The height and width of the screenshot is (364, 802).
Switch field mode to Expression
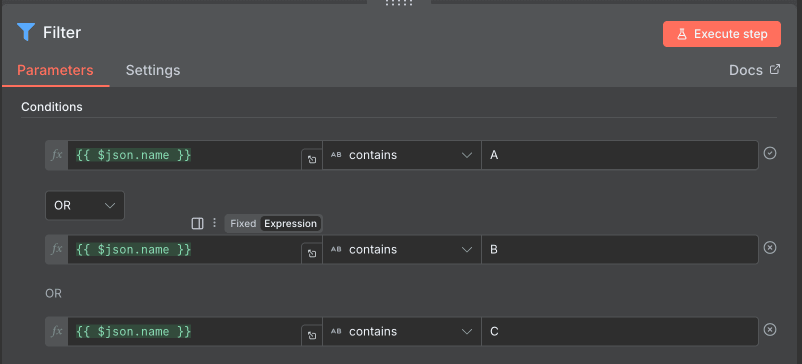(291, 223)
